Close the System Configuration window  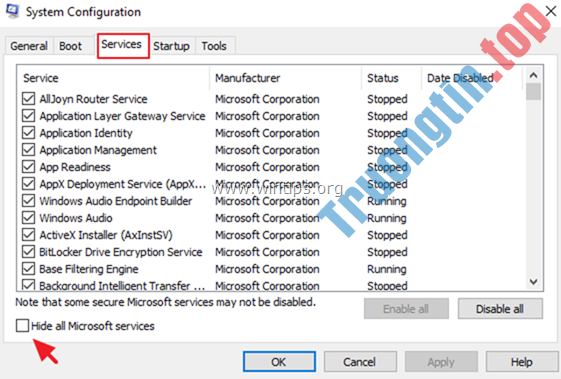[551, 11]
